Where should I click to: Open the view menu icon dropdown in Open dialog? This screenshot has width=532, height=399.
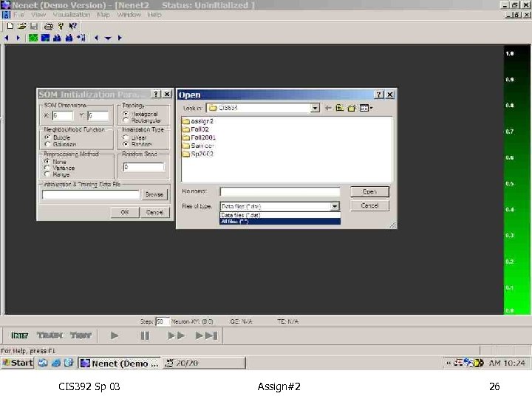pyautogui.click(x=366, y=108)
